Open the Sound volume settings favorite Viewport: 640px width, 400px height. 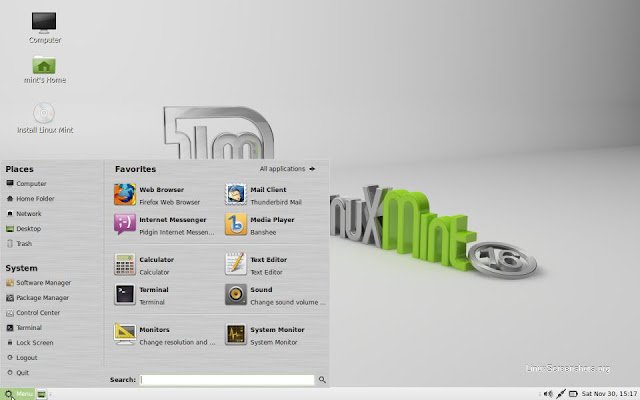[x=274, y=296]
